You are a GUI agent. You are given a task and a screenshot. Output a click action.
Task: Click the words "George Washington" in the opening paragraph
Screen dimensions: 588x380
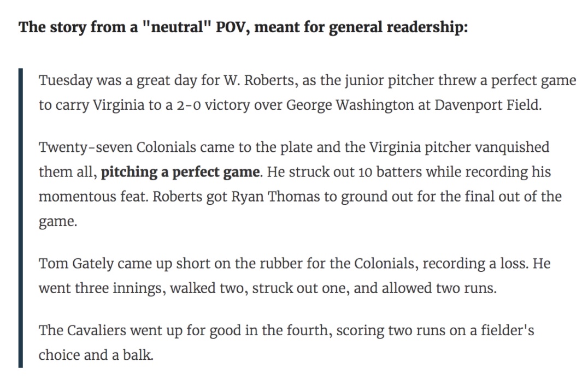(x=350, y=105)
